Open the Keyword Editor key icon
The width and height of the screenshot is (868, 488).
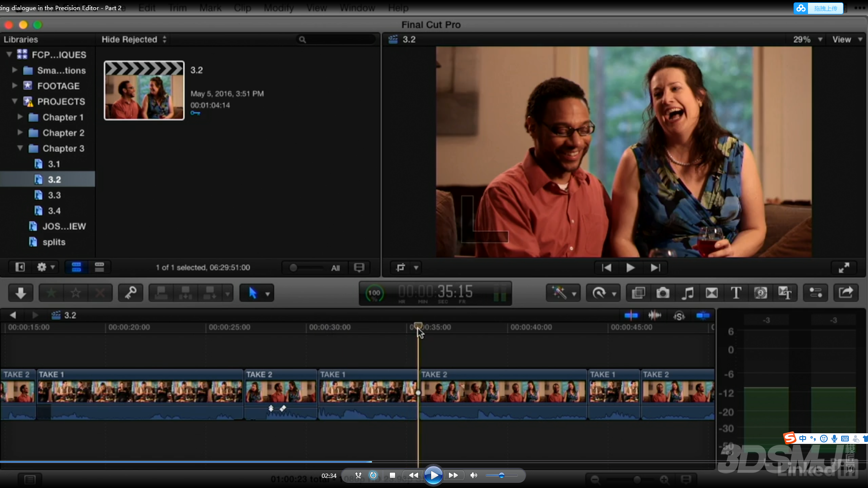131,293
